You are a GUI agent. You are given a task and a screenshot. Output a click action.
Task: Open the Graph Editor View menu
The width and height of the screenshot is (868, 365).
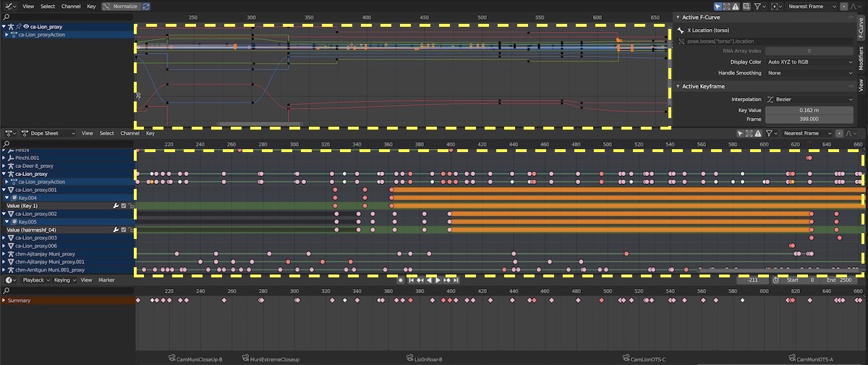tap(27, 6)
